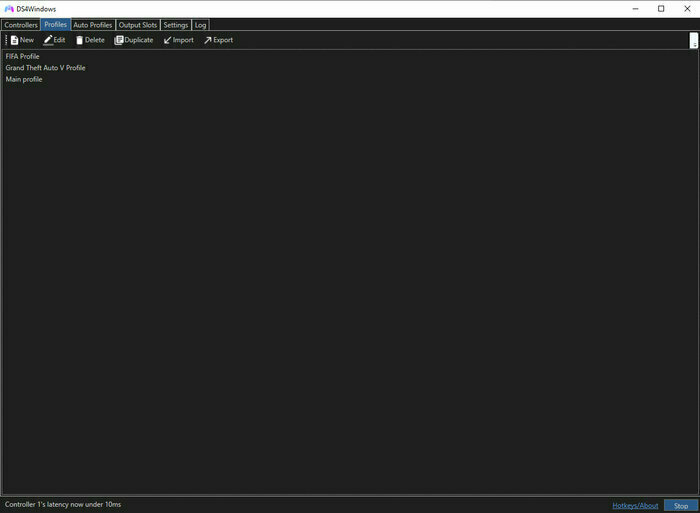Click the controller latency status message
Image resolution: width=700 pixels, height=513 pixels.
63,504
